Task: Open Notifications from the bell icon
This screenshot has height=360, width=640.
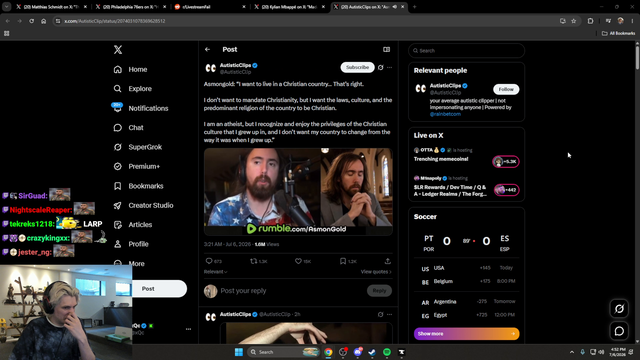Action: pyautogui.click(x=118, y=108)
